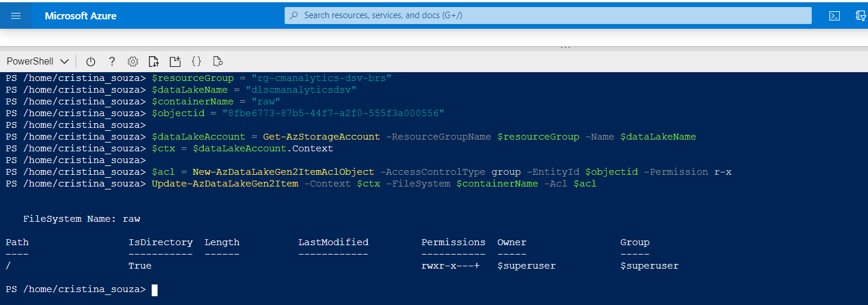Screen dimensions: 868x305
Task: Restart Cloud Shell using the power icon
Action: (x=91, y=62)
